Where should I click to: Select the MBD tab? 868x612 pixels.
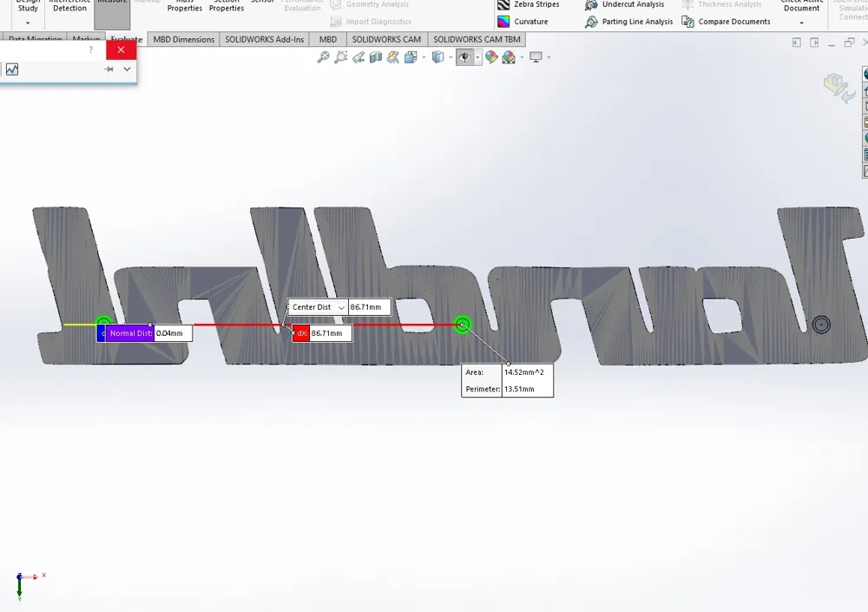click(x=328, y=39)
